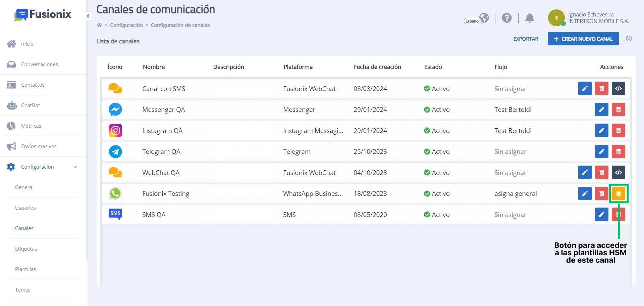Edit the SMS QA channel
The height and width of the screenshot is (306, 644).
point(601,215)
